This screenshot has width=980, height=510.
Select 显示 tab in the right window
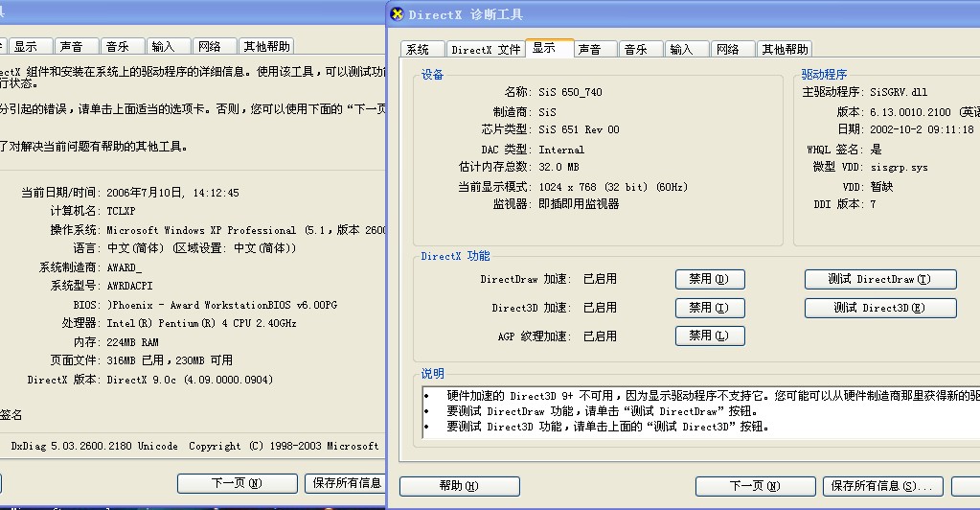pyautogui.click(x=549, y=48)
